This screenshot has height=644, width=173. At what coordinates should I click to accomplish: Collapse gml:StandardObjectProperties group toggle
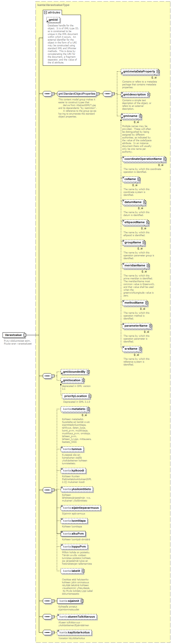(x=98, y=94)
